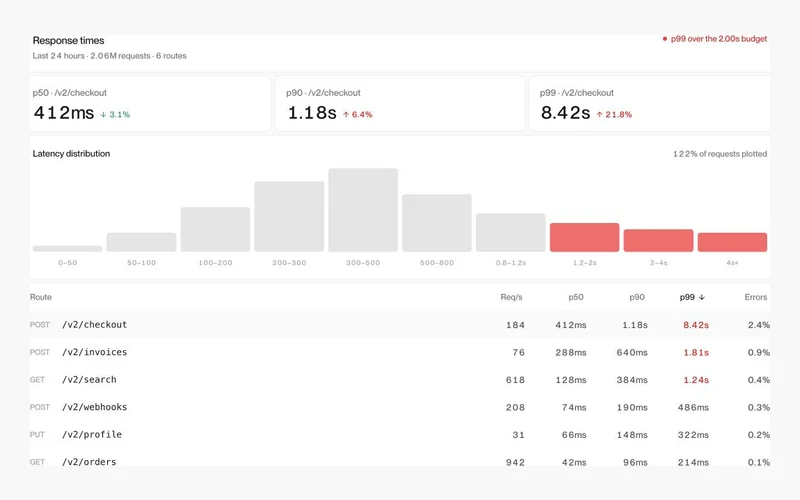The width and height of the screenshot is (800, 500).
Task: Click the red p99 budget alert dot
Action: click(x=664, y=39)
